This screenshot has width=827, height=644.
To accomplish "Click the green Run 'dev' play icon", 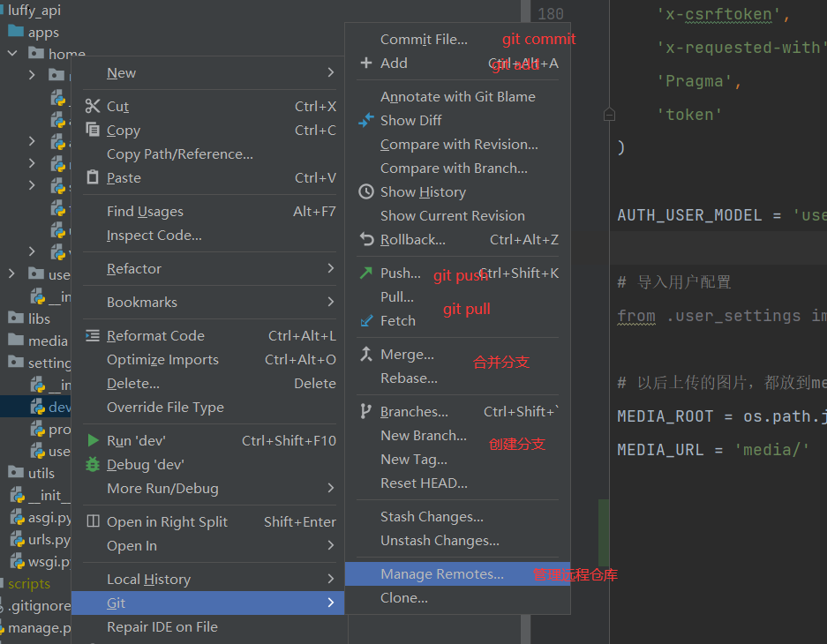I will [x=93, y=440].
